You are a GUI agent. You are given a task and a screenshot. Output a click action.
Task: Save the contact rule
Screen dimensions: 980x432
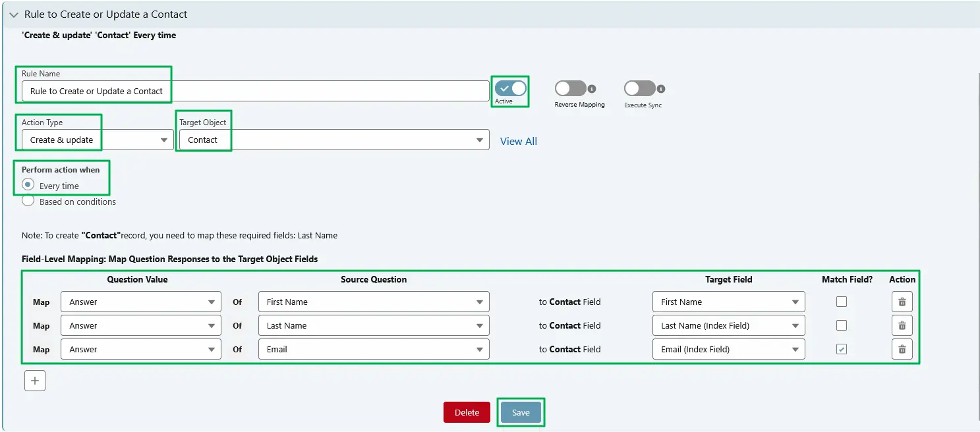click(x=521, y=412)
